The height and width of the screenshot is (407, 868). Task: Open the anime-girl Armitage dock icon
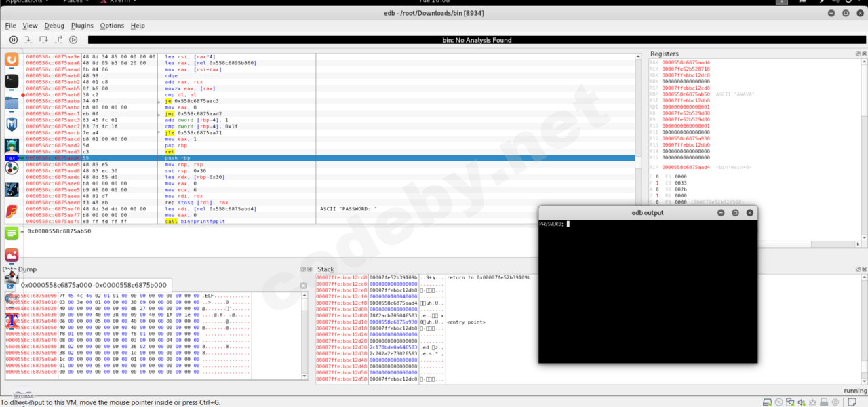point(12,147)
